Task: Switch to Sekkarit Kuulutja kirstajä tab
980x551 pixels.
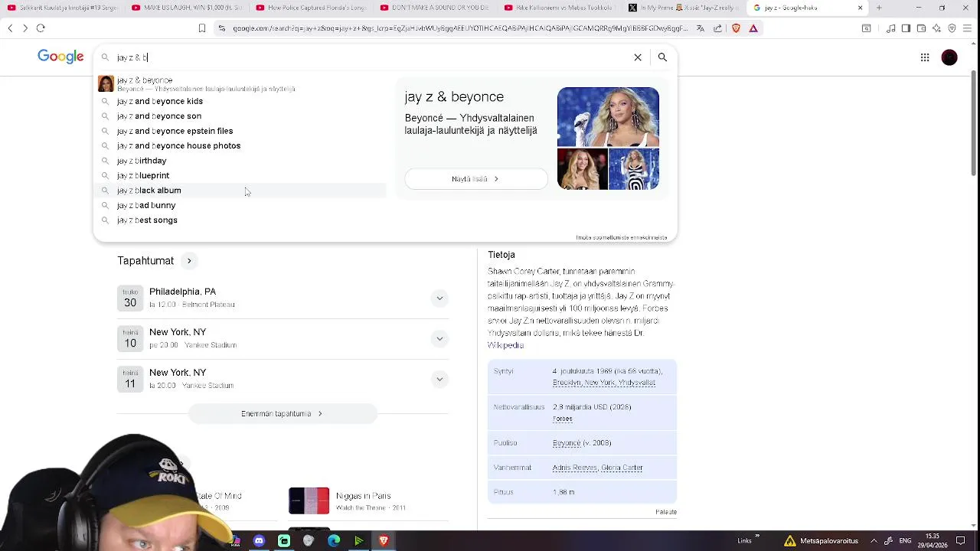Action: coord(62,8)
